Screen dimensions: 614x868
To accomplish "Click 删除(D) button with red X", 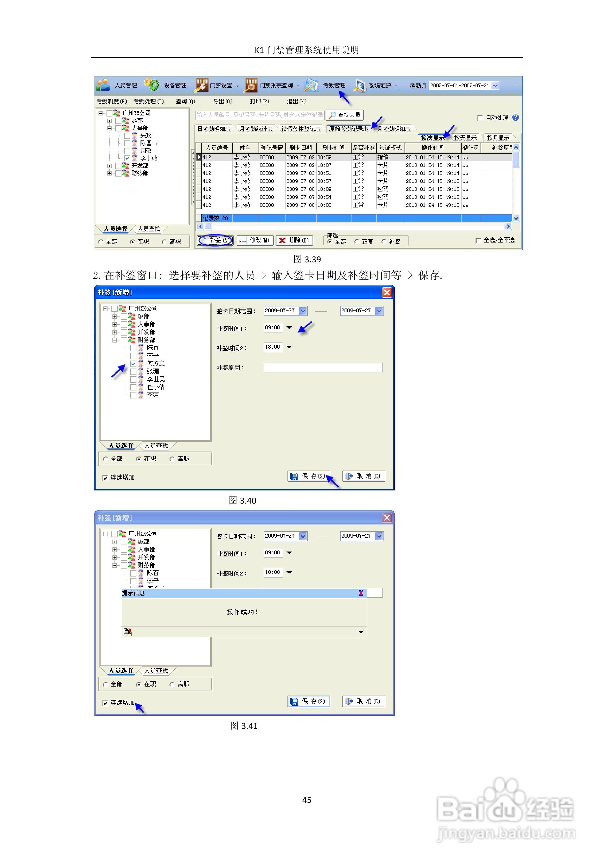I will coord(294,240).
